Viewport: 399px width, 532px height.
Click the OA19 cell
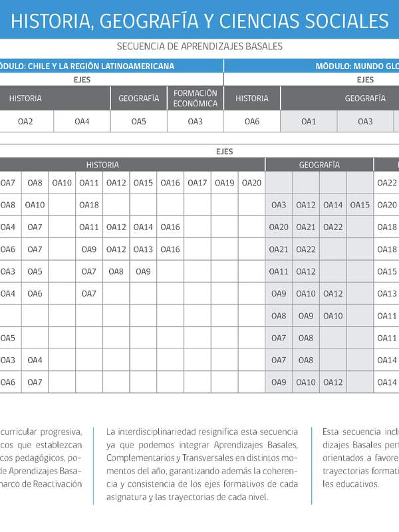point(225,183)
